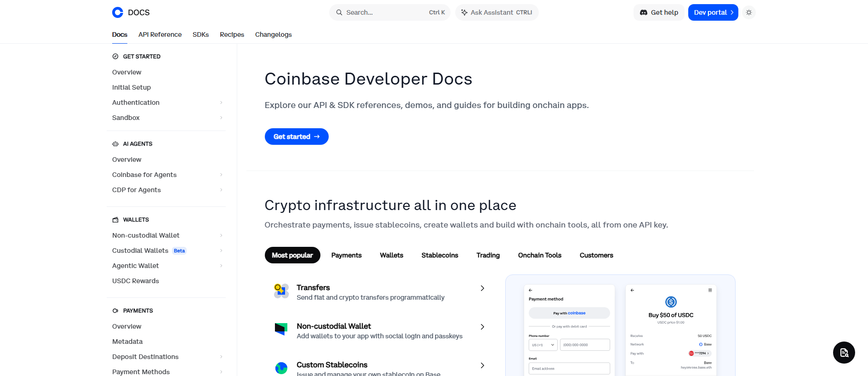The height and width of the screenshot is (376, 868).
Task: Open the floating page search widget
Action: [844, 353]
